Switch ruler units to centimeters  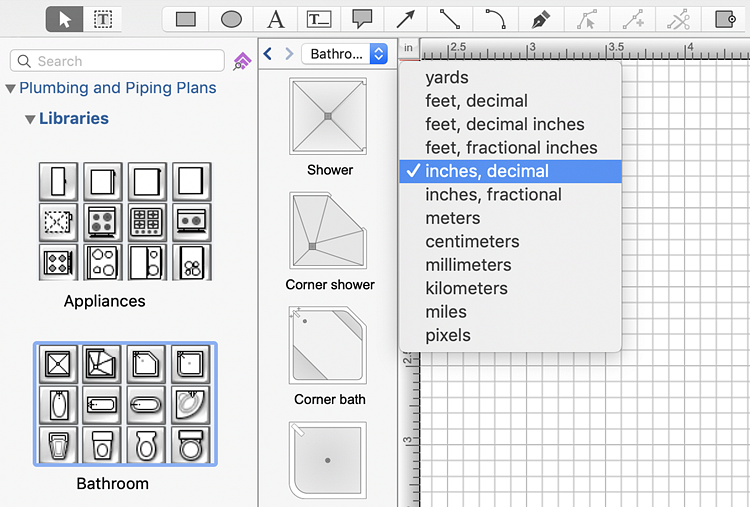(472, 241)
